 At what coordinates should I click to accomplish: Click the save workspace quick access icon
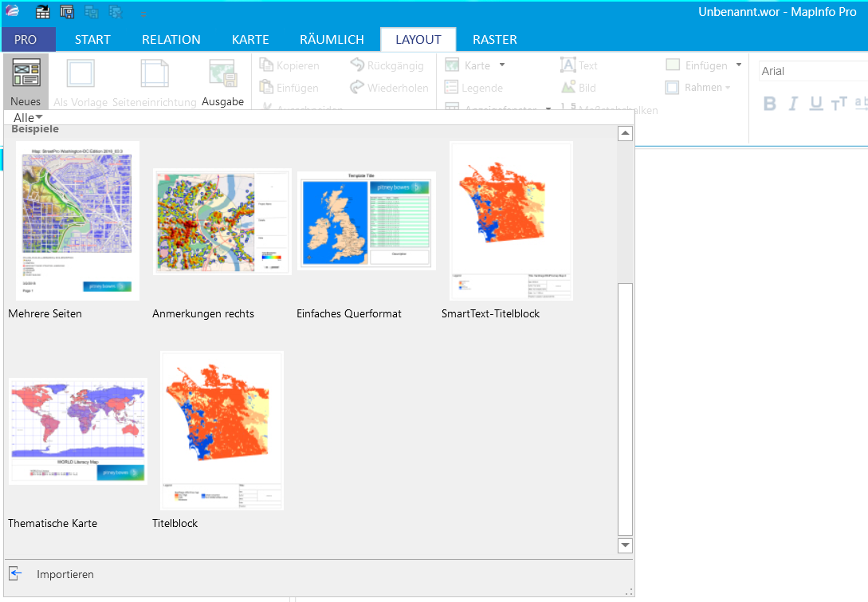[x=67, y=11]
